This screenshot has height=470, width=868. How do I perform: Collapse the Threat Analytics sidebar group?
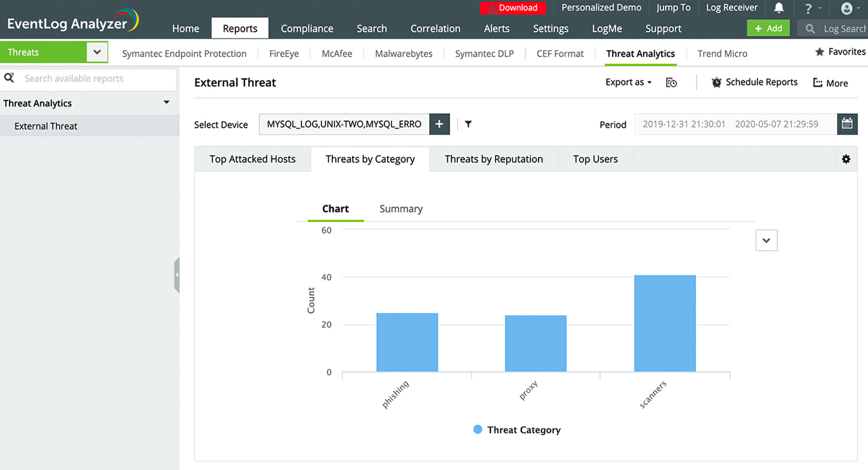[166, 102]
